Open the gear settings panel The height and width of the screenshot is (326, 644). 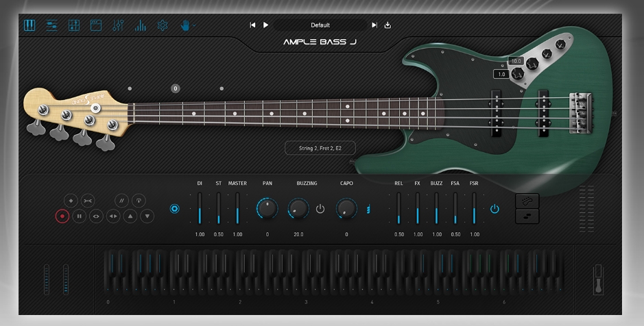163,25
